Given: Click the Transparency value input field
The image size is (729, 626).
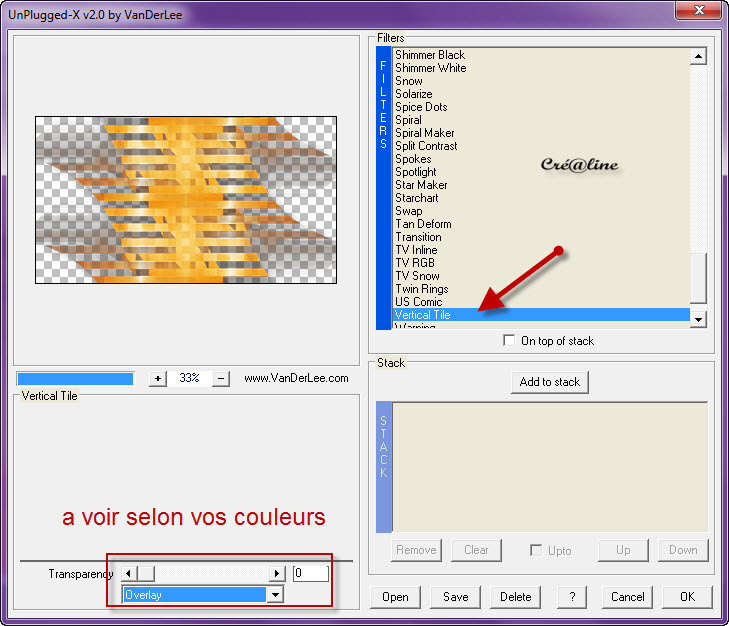Looking at the screenshot, I should 310,574.
